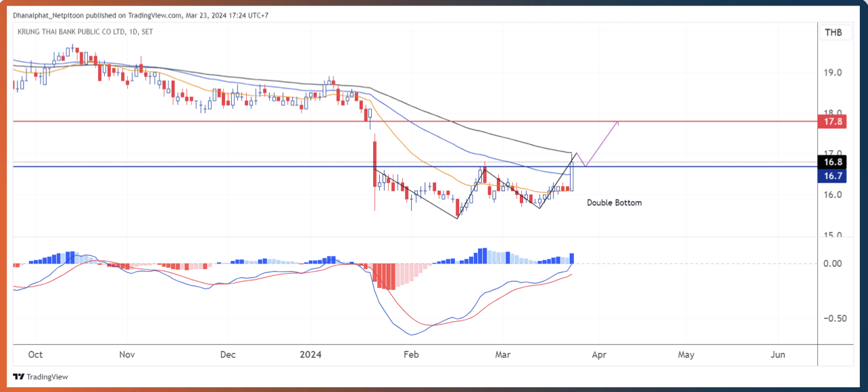Click the 19.0 price axis value

(x=833, y=73)
